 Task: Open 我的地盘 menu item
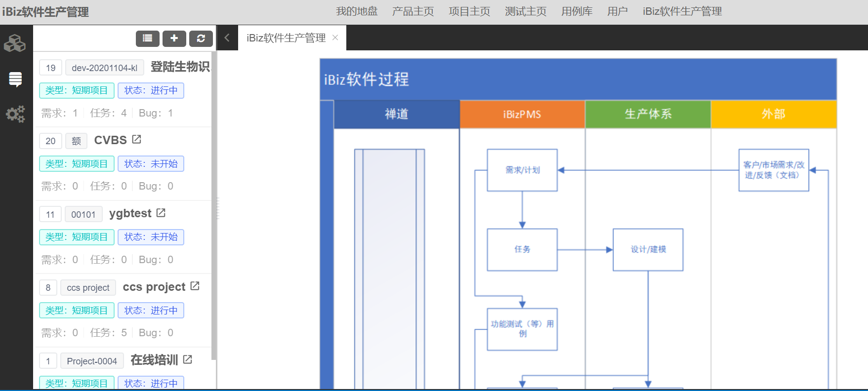[357, 11]
